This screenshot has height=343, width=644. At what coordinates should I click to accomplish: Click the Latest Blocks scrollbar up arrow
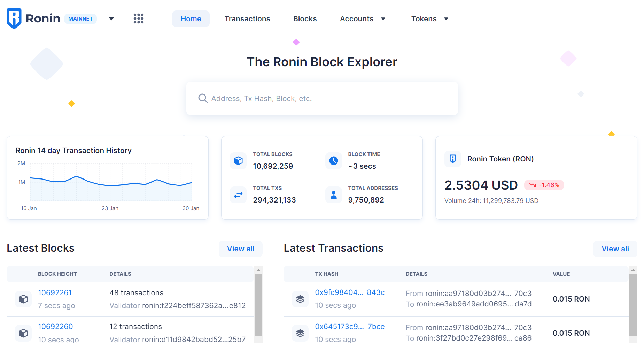(x=258, y=270)
